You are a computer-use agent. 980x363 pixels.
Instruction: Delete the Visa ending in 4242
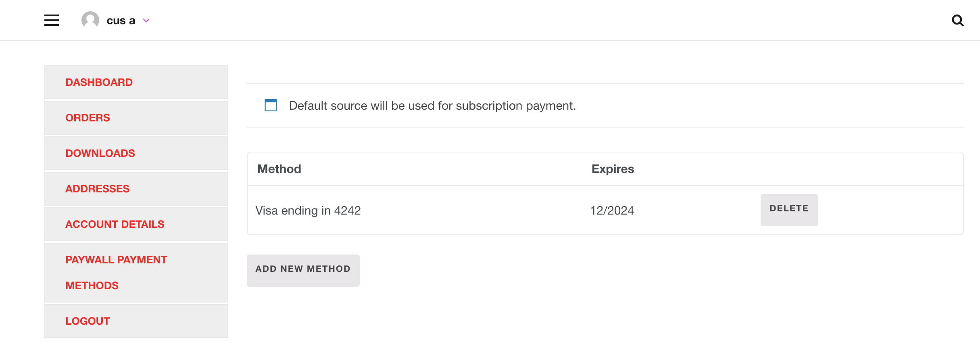coord(789,210)
